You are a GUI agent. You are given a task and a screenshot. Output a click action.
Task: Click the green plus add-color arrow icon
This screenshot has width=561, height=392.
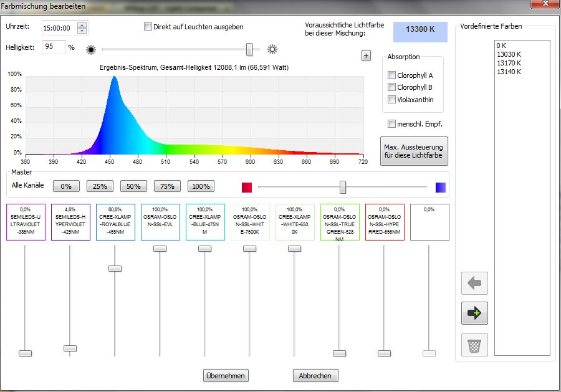point(474,313)
